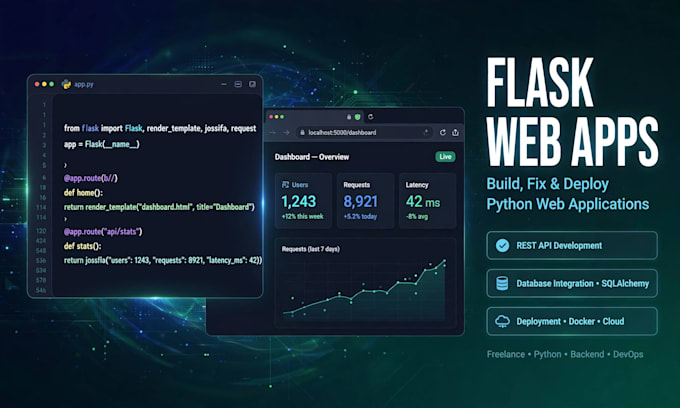680x408 pixels.
Task: Click "Backend" in the footer tagline
Action: click(587, 354)
